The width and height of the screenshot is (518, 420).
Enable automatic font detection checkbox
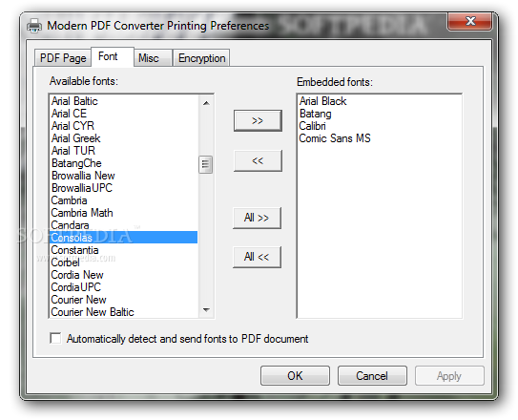pos(55,338)
